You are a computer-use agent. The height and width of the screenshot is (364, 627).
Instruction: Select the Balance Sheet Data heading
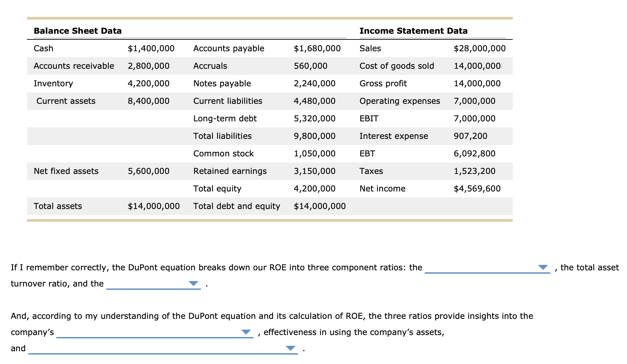[77, 31]
